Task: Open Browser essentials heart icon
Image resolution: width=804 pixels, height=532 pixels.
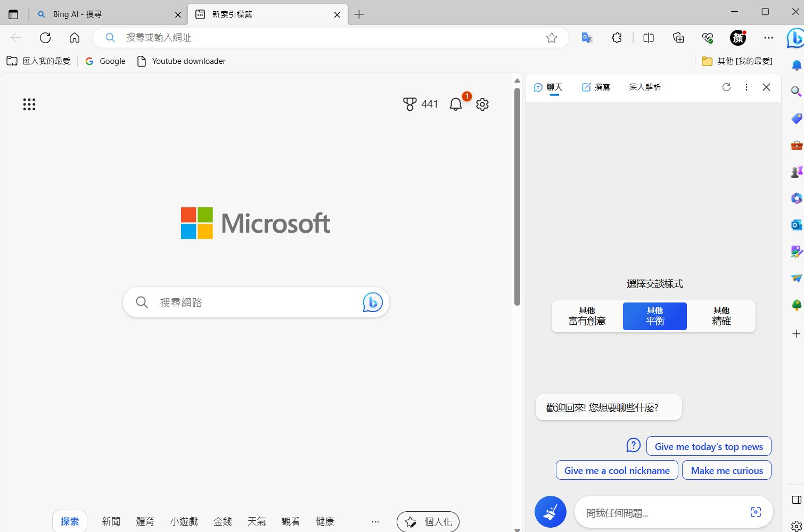Action: [x=708, y=37]
